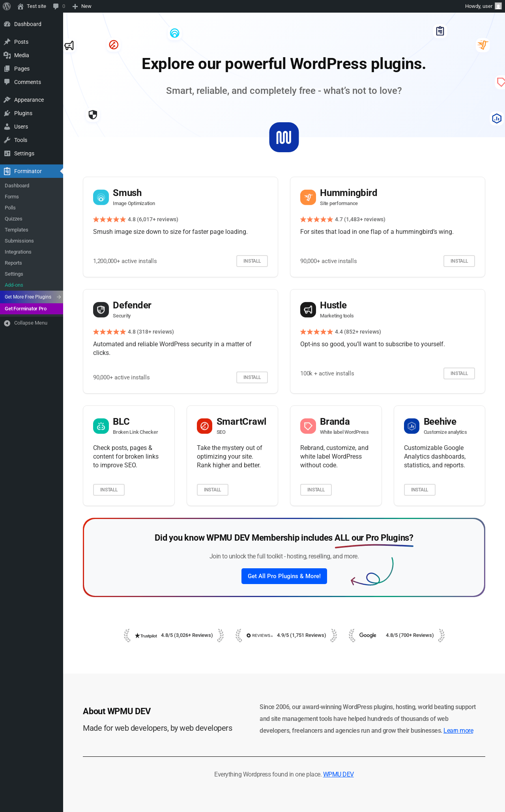Open Forminator Polls submenu
Screen dimensions: 505x812
click(32, 208)
